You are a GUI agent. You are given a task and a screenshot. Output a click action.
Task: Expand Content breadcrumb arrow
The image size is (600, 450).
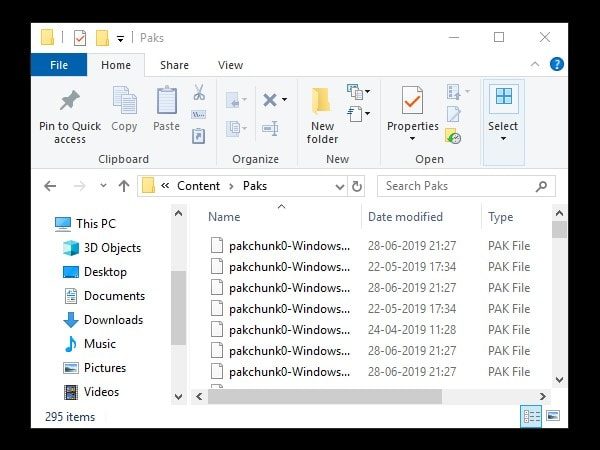click(x=231, y=186)
